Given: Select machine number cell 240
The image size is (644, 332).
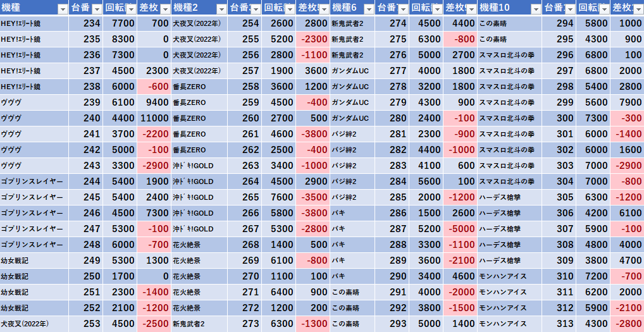Looking at the screenshot, I should point(85,118).
